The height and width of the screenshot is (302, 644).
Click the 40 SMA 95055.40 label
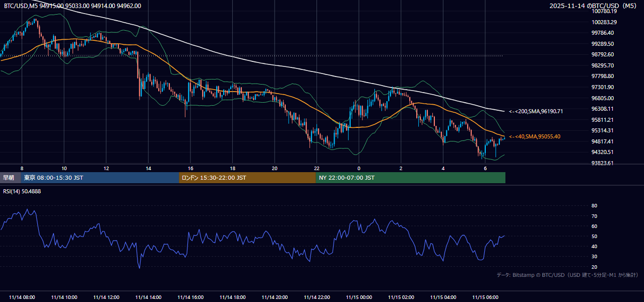(535, 136)
